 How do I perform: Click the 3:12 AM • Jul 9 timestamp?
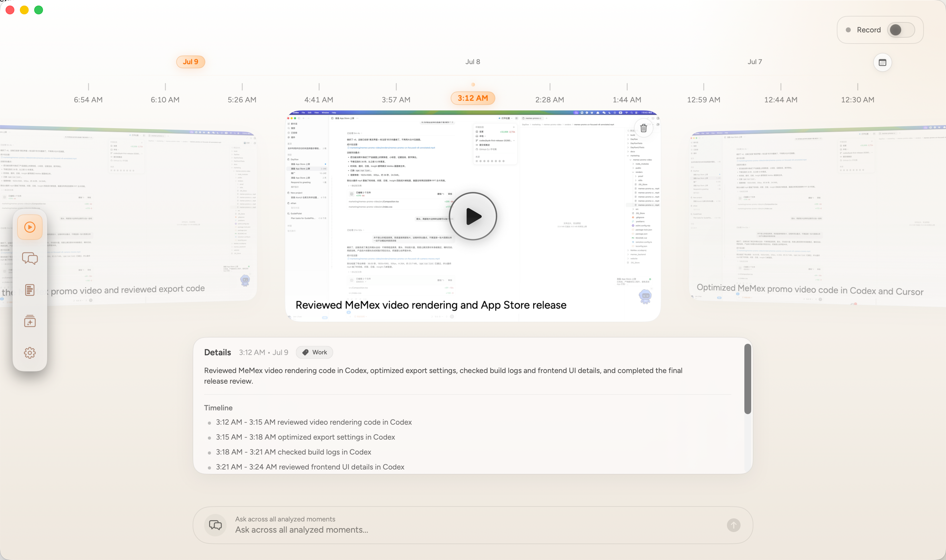[263, 352]
